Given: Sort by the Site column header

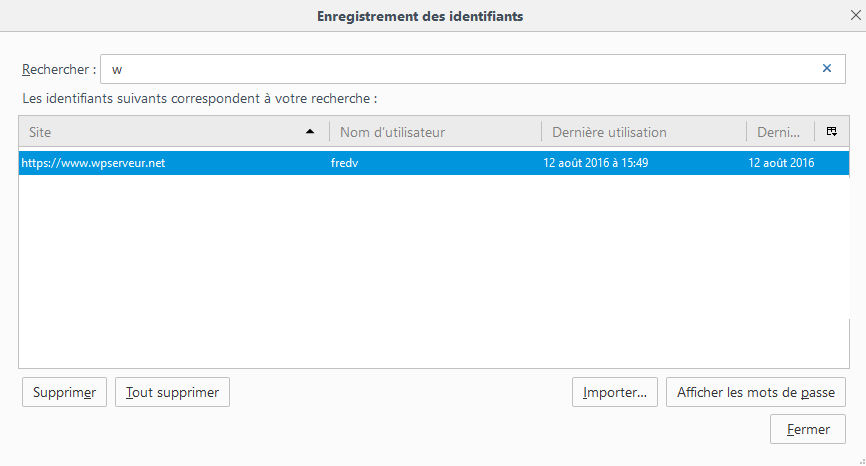Looking at the screenshot, I should [x=160, y=132].
